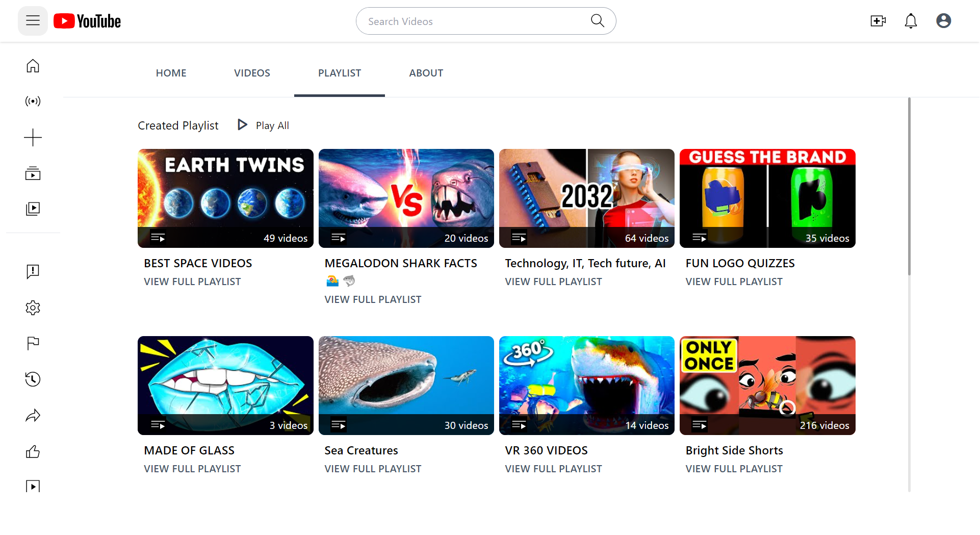980x535 pixels.
Task: Click playlist icon on MADE OF GLASS thumbnail
Action: point(158,425)
